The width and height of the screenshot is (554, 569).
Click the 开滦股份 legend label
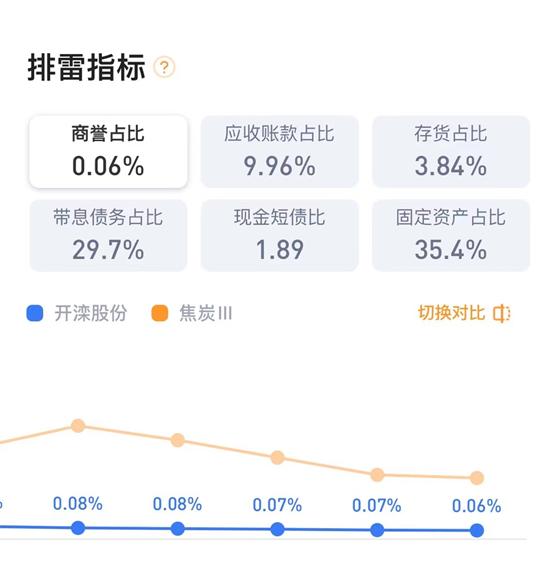tap(91, 313)
